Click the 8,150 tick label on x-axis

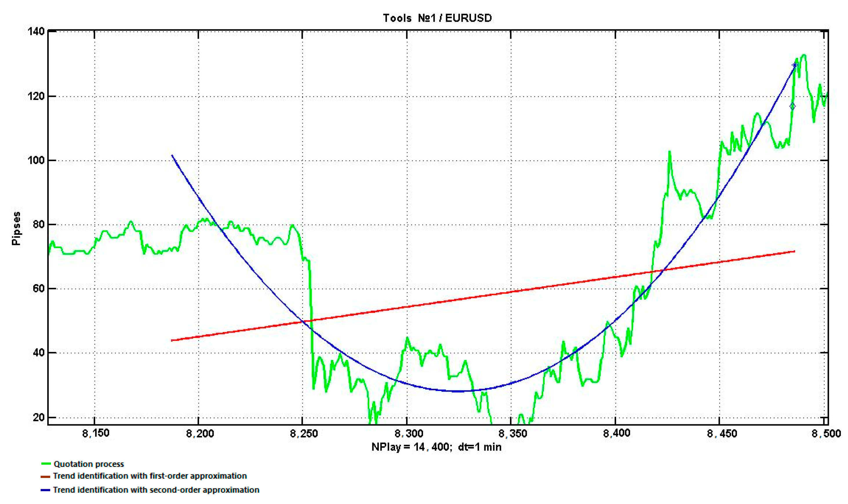click(x=96, y=433)
